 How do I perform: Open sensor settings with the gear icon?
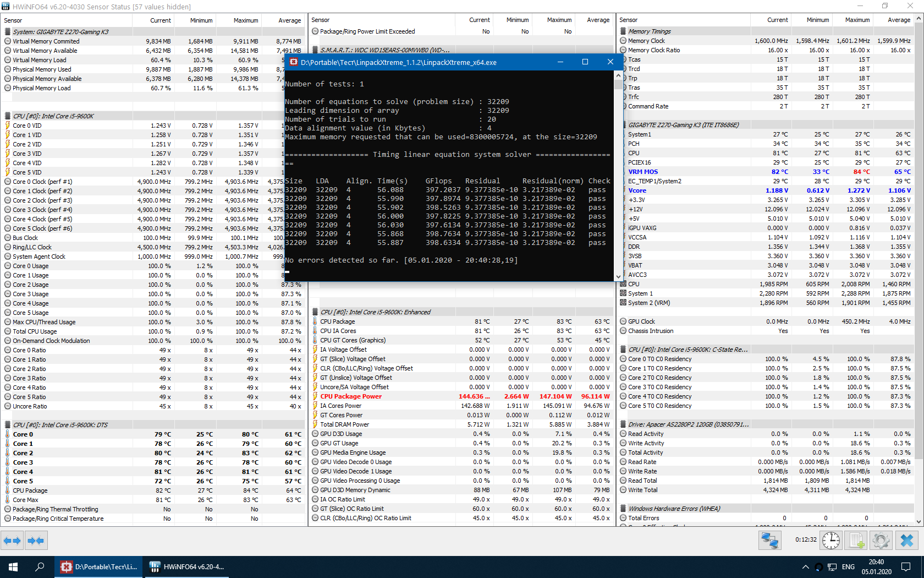[881, 541]
